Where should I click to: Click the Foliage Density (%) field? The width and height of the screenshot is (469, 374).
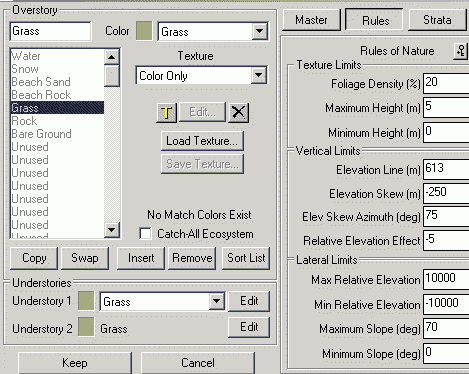pyautogui.click(x=446, y=83)
